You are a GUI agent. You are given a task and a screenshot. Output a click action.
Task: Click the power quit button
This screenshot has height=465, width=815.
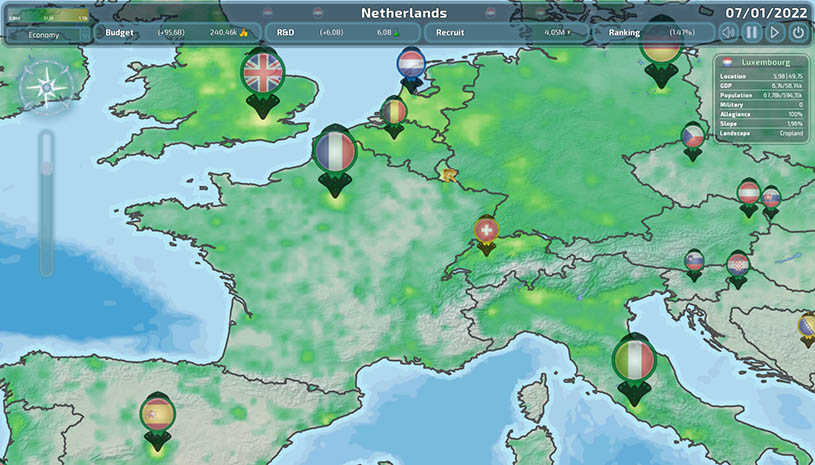797,33
